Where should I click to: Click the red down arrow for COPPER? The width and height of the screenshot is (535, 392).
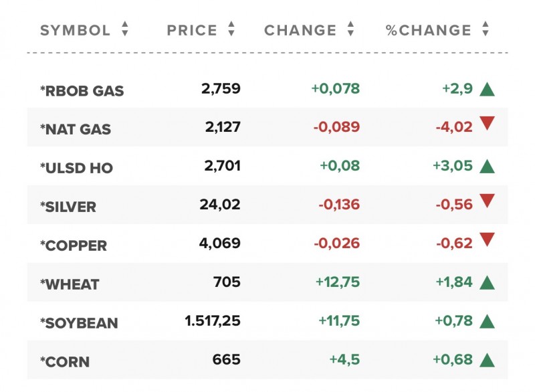coord(487,239)
